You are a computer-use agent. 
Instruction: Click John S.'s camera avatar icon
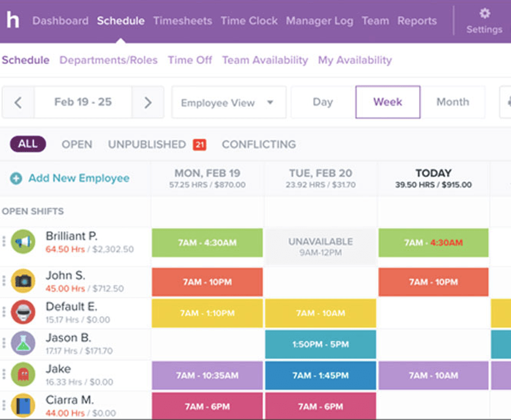click(x=25, y=281)
